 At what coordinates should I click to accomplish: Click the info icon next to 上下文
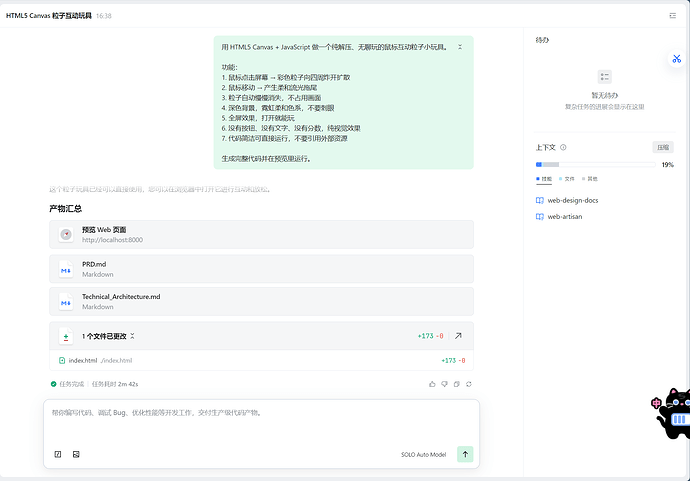click(x=563, y=147)
